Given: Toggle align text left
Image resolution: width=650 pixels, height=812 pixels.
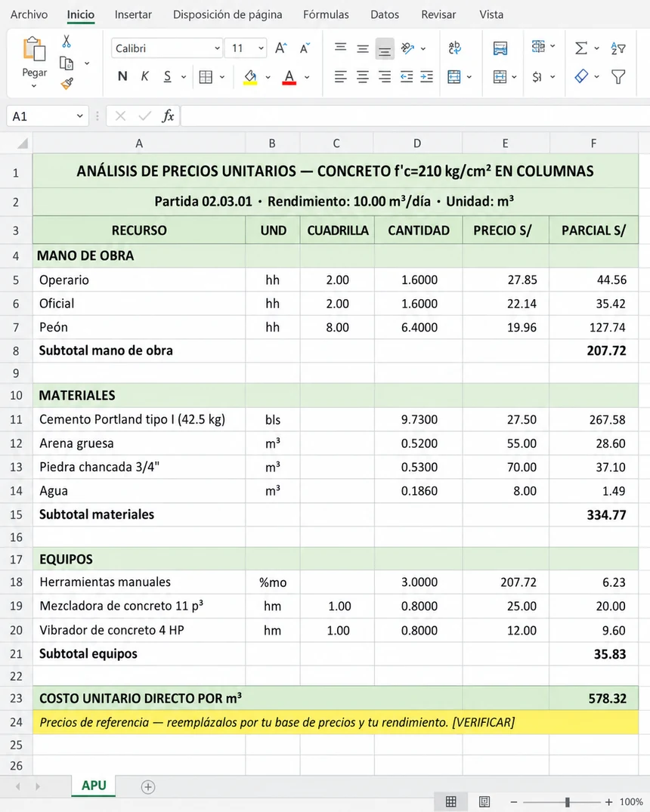Looking at the screenshot, I should click(341, 77).
